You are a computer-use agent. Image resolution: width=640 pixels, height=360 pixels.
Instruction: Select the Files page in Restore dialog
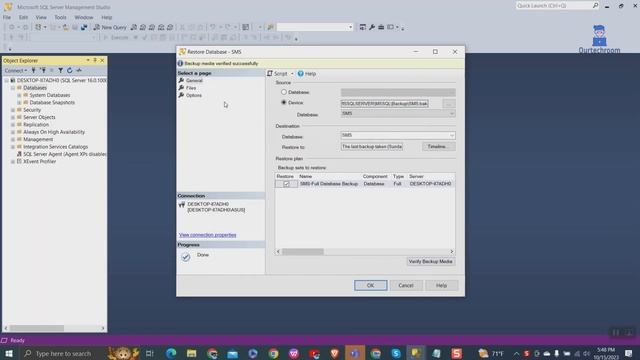coord(191,88)
